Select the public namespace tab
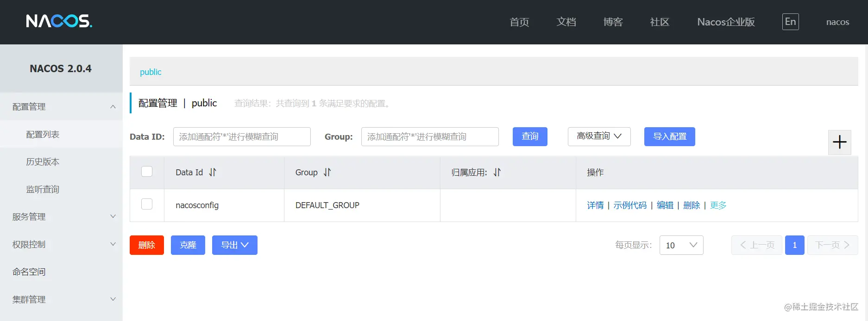The image size is (868, 321). pyautogui.click(x=151, y=72)
